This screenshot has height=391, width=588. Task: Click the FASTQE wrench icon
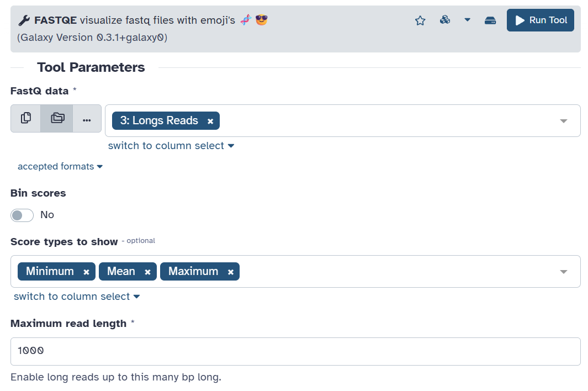[24, 20]
